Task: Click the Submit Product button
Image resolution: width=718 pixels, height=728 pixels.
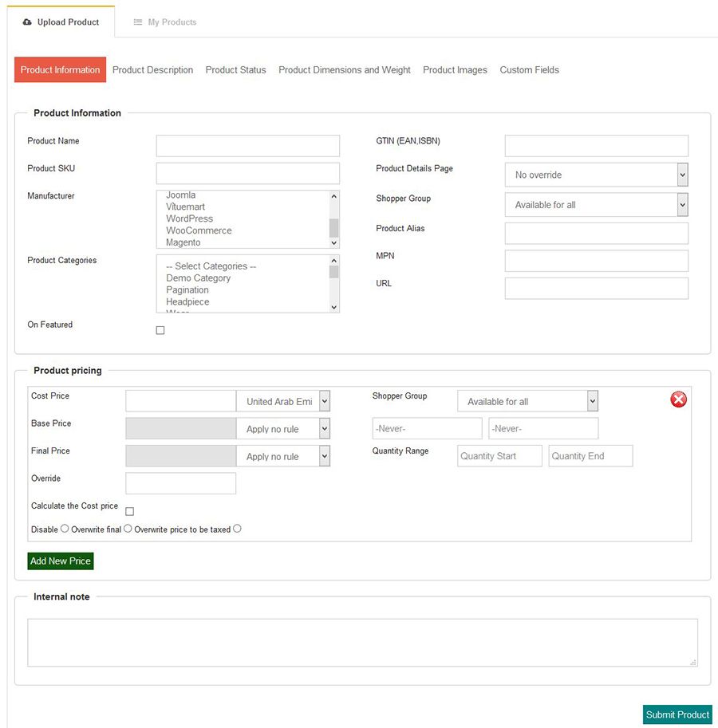Action: click(x=677, y=714)
